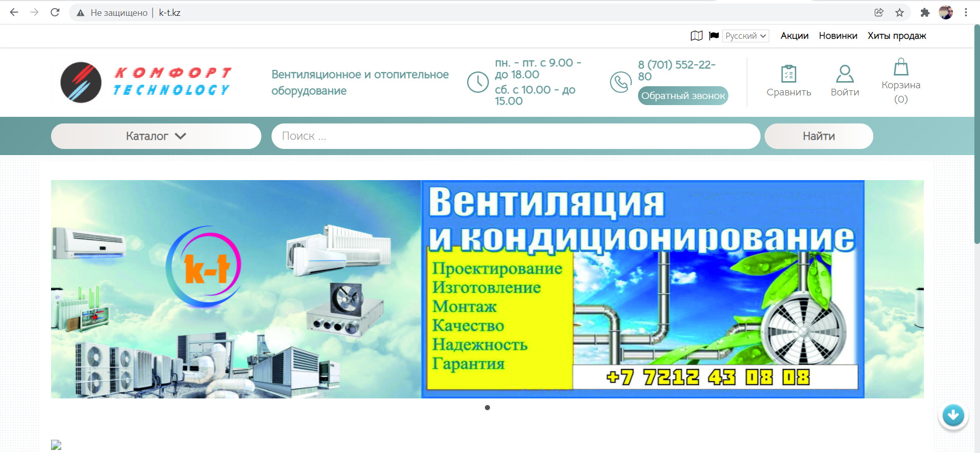980x453 pixels.
Task: Open the 'Не защищено' site security warning
Action: tap(112, 13)
